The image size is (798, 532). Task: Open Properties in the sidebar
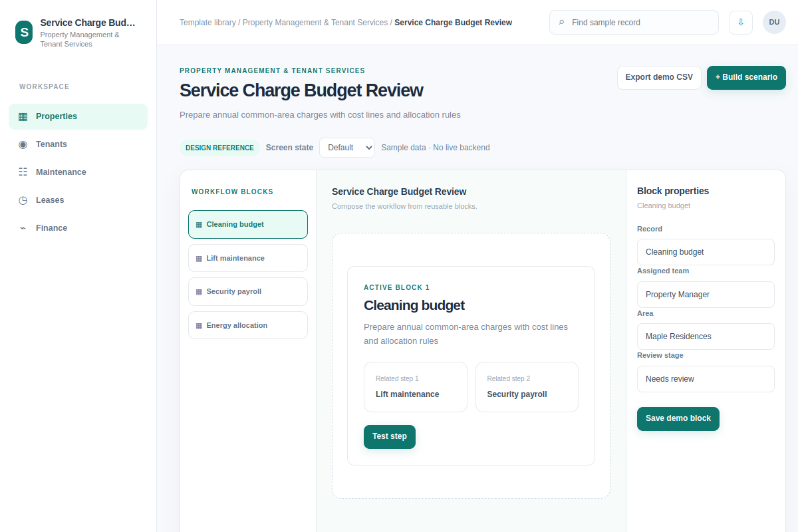click(x=78, y=116)
